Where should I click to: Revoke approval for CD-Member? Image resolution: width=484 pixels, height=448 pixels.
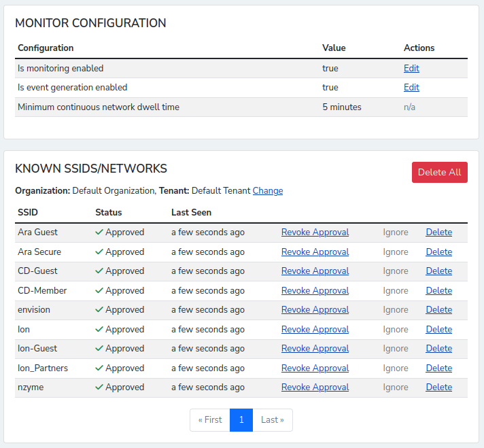[315, 291]
